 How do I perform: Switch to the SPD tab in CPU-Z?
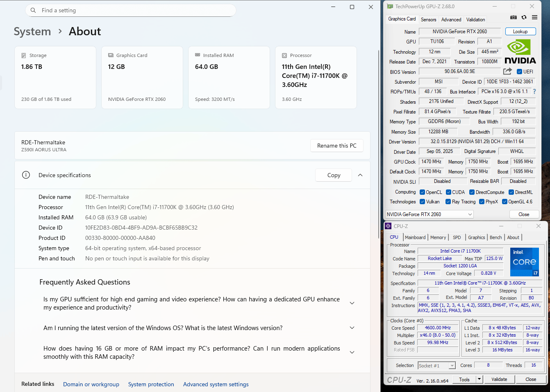point(457,237)
